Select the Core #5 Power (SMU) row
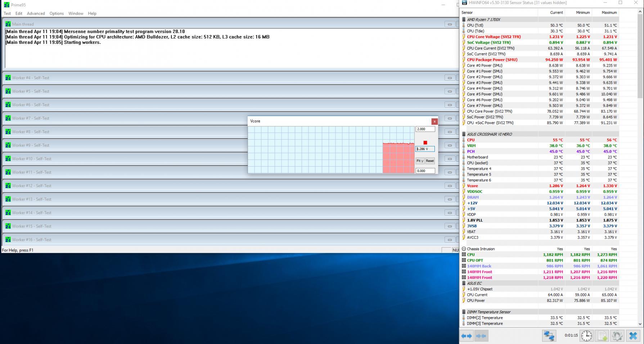Viewport: 644px width, 344px height. (x=539, y=94)
